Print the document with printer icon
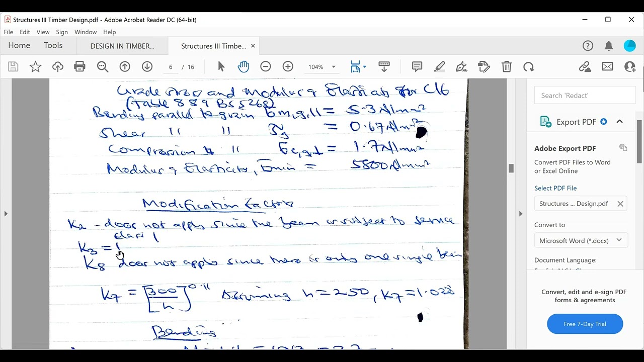 (x=79, y=67)
